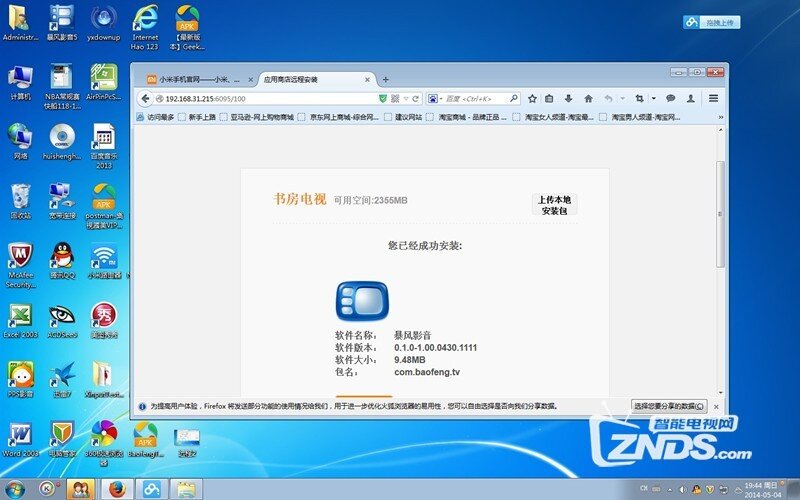Screen dimensions: 800x500
Task: Open a new tab with plus button
Action: [x=386, y=80]
